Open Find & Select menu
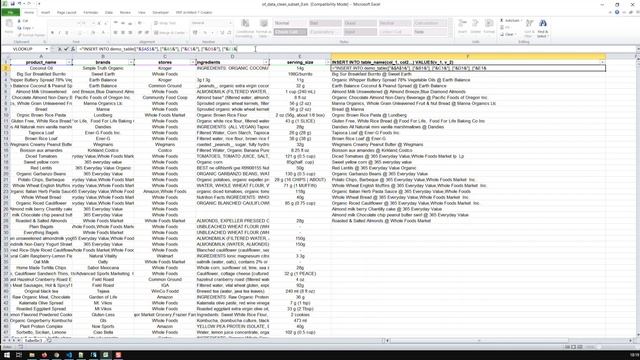 point(542,28)
